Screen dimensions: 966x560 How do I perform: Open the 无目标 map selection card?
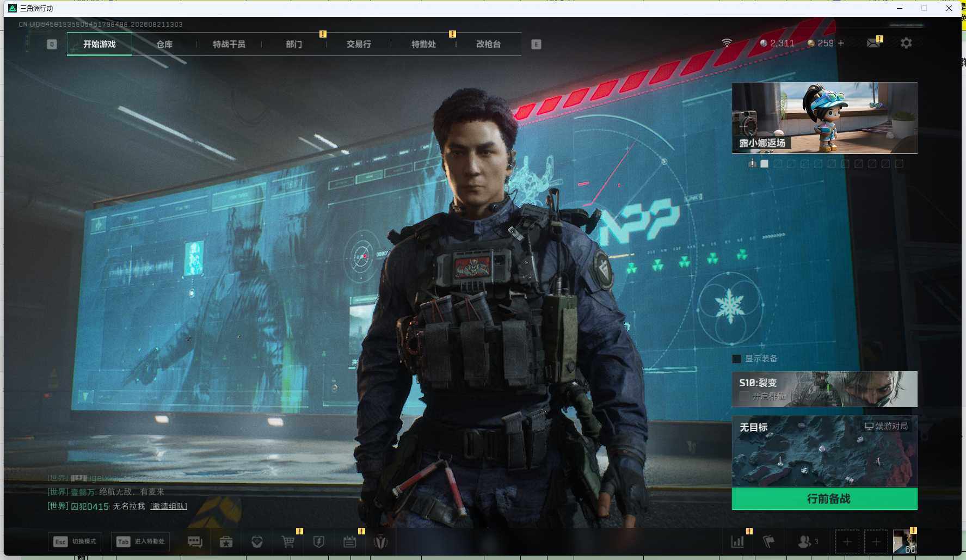click(x=825, y=451)
